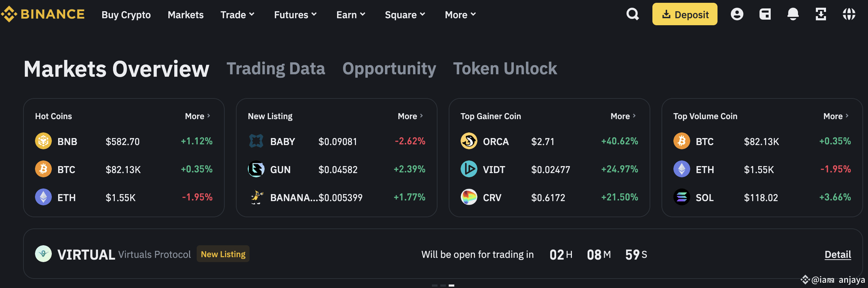The image size is (868, 288).
Task: Click More in Top Gainer Coin card
Action: point(623,116)
